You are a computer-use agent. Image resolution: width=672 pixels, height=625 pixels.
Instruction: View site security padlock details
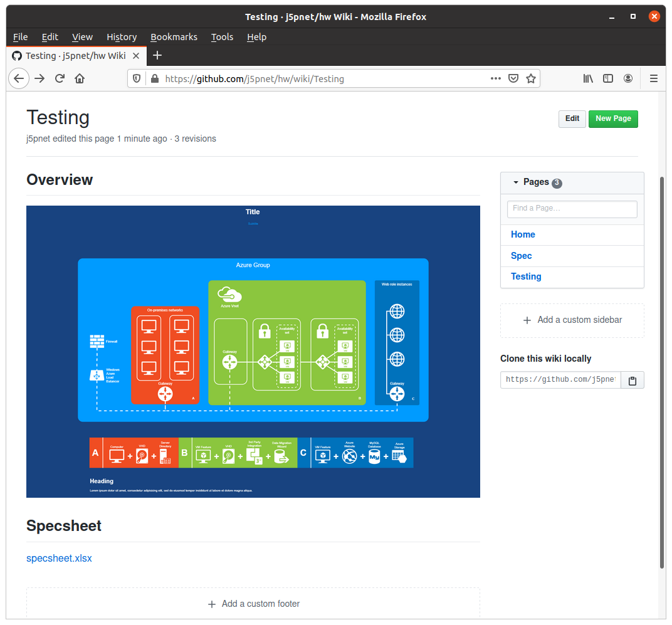click(155, 78)
